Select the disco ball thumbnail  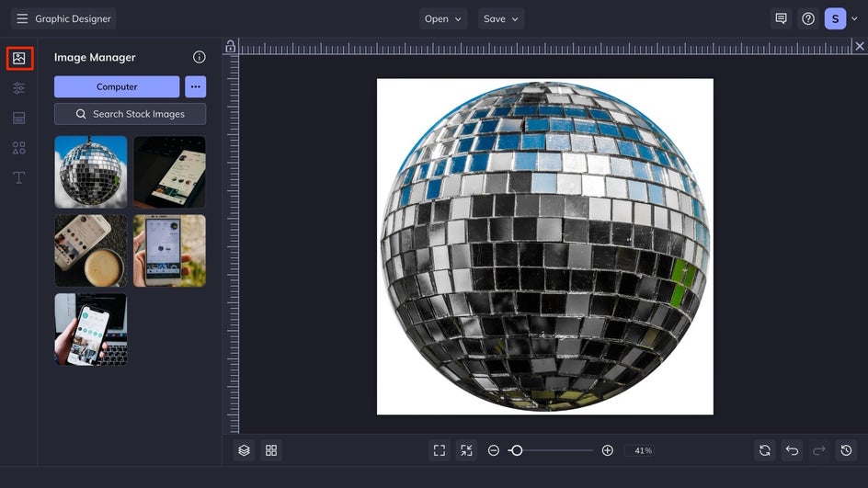91,172
